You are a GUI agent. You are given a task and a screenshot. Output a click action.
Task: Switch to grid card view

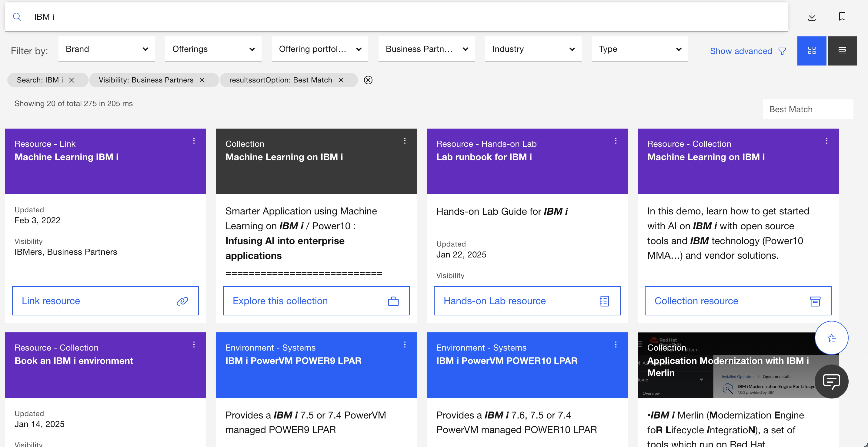point(812,51)
